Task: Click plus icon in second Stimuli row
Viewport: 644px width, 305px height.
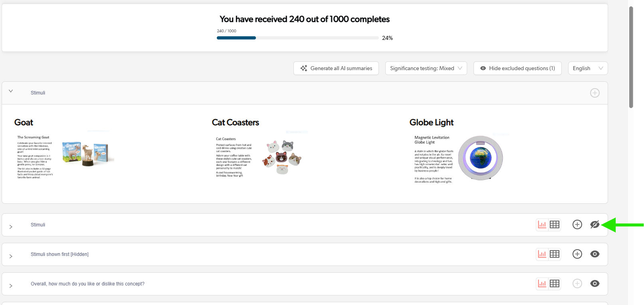Action: [577, 225]
